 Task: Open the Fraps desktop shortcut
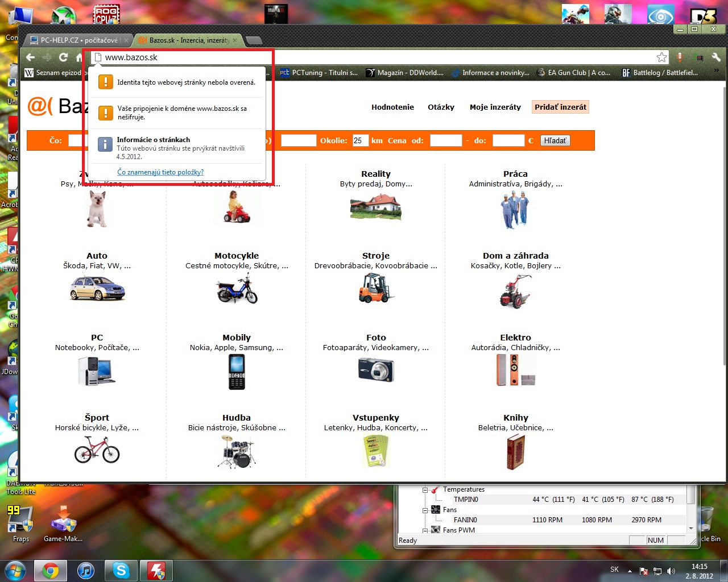click(x=20, y=523)
